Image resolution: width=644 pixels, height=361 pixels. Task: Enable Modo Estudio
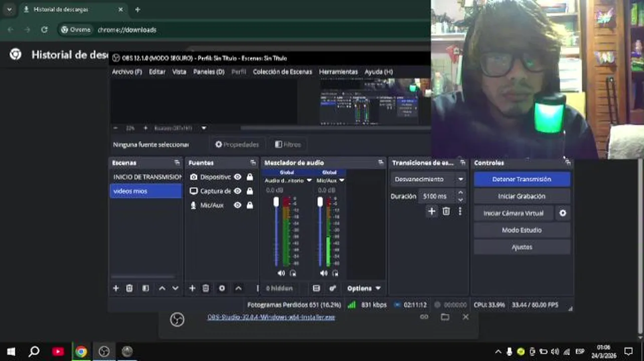pos(522,230)
